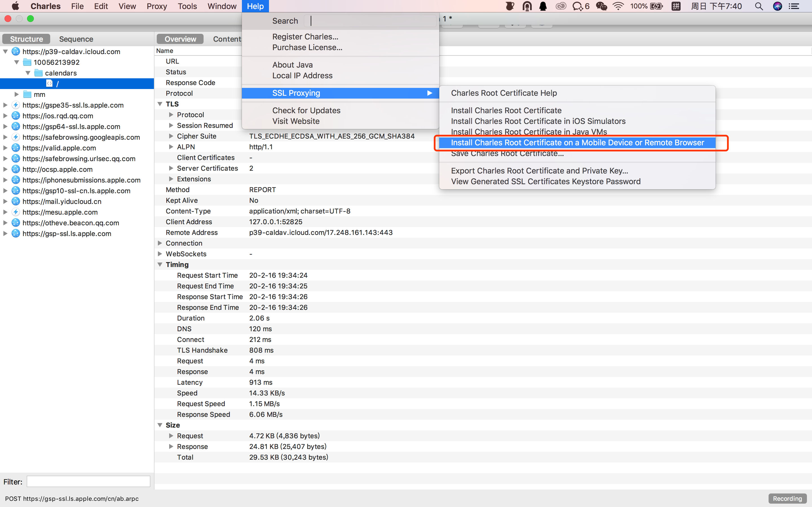The image size is (812, 507).
Task: Switch to the Sequence view
Action: (x=76, y=39)
